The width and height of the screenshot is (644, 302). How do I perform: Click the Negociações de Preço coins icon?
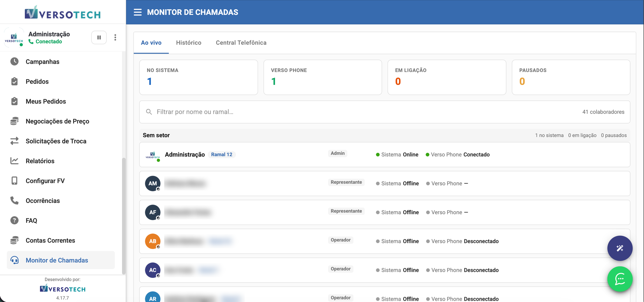(14, 121)
